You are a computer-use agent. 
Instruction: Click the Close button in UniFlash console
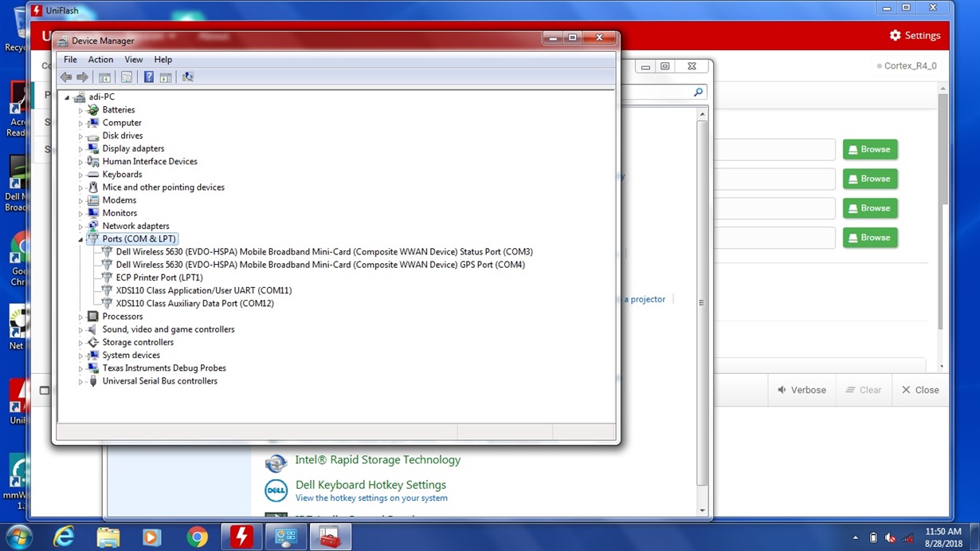point(920,390)
